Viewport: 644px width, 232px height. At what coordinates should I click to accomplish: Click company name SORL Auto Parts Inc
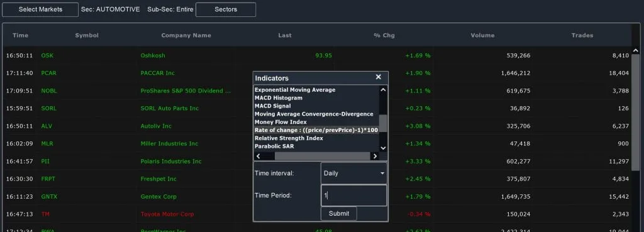170,108
